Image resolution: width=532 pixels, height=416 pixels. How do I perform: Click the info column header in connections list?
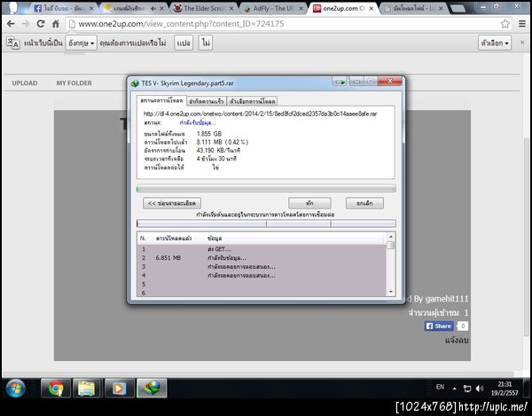coord(215,239)
